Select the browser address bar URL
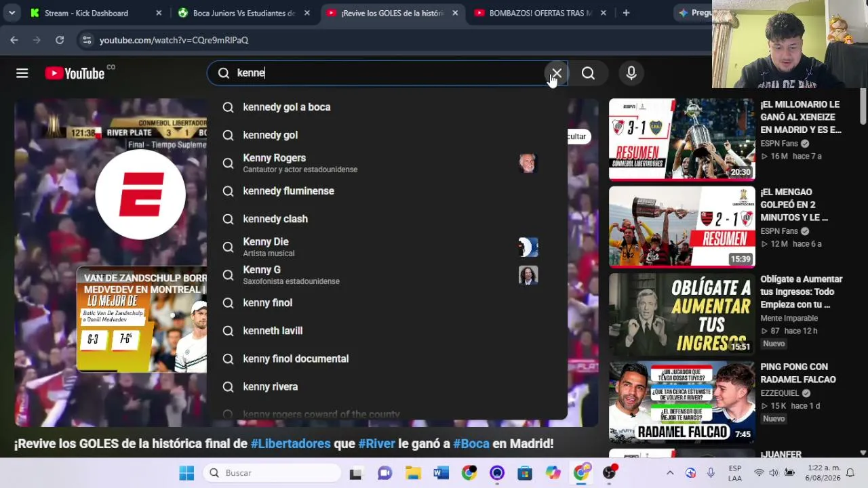This screenshot has width=868, height=488. (174, 40)
